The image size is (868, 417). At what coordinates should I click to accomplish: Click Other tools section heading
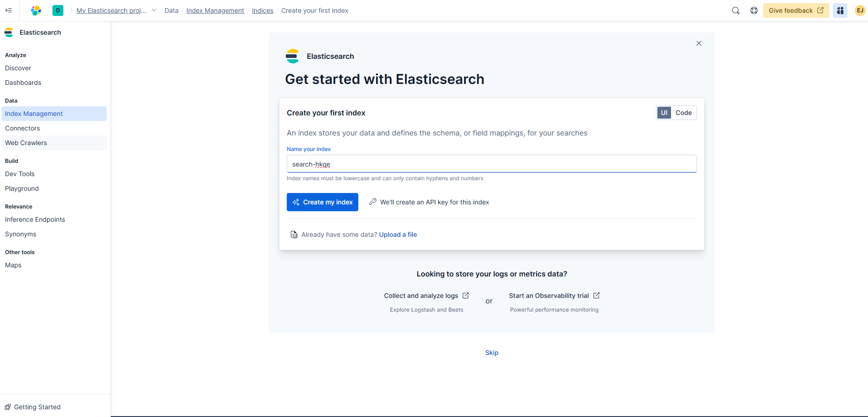20,252
